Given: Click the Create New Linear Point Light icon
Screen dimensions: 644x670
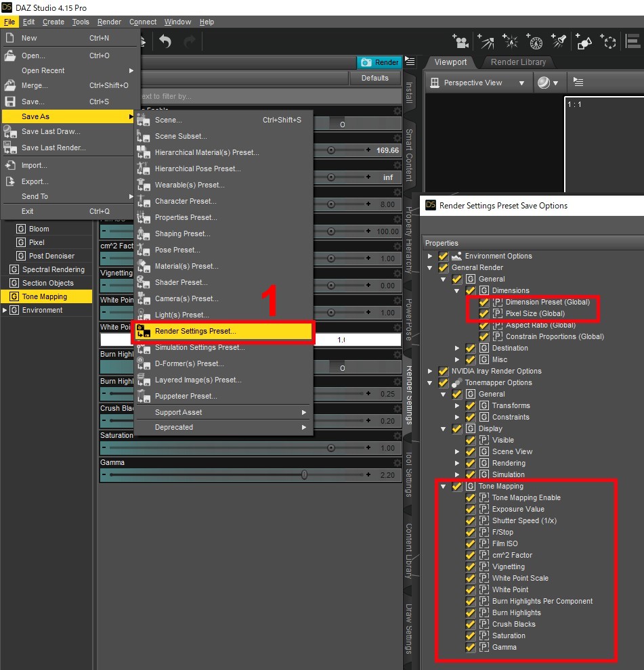Looking at the screenshot, I should (534, 41).
